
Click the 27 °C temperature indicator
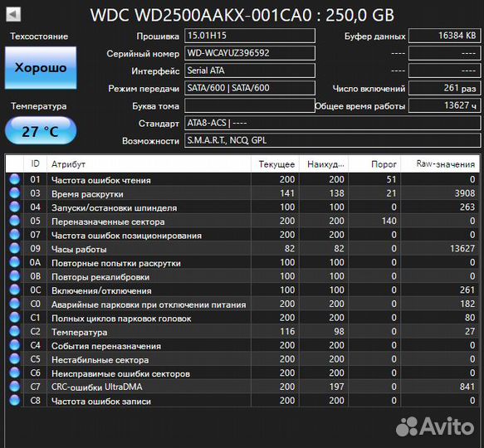41,131
